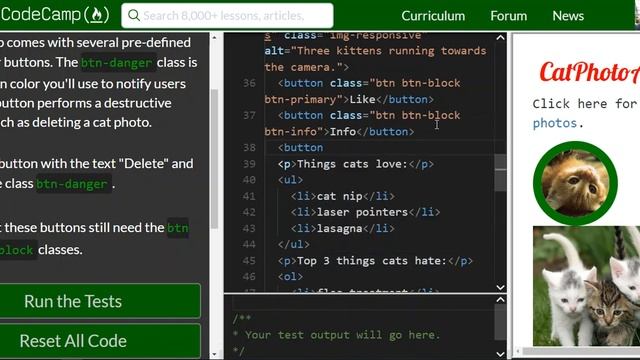The width and height of the screenshot is (640, 360).
Task: Click 'laser pointers' list item line 42
Action: pyautogui.click(x=362, y=212)
